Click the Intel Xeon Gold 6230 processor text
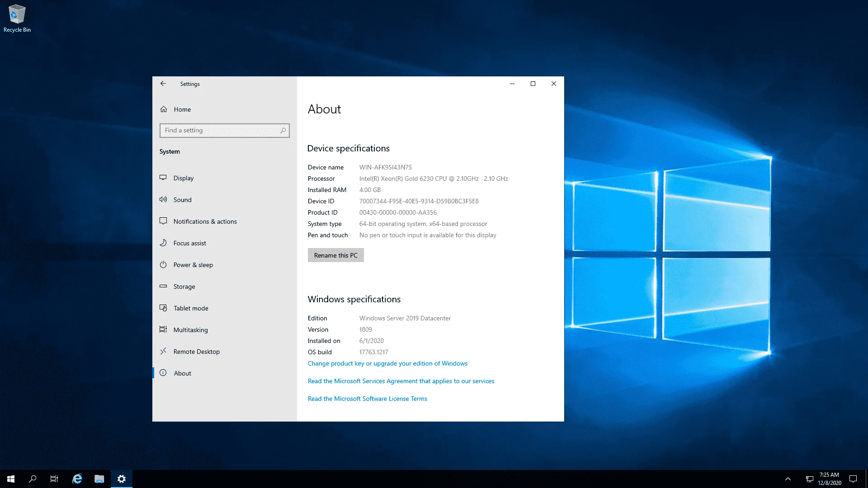The height and width of the screenshot is (488, 868). pos(434,178)
